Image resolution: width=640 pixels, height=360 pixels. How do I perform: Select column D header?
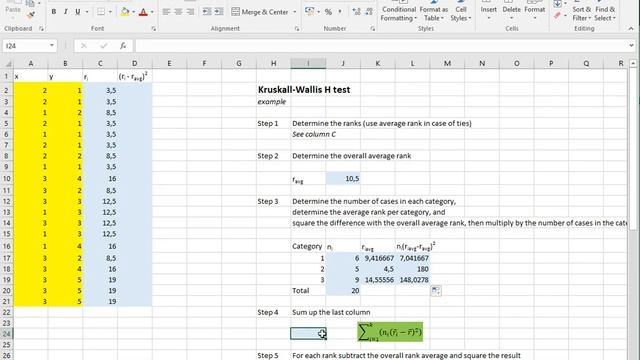click(135, 63)
